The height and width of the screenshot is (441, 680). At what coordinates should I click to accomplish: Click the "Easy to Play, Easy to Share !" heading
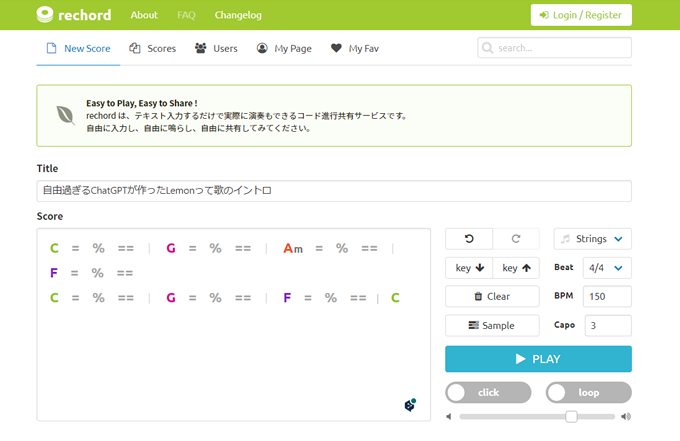tap(142, 103)
